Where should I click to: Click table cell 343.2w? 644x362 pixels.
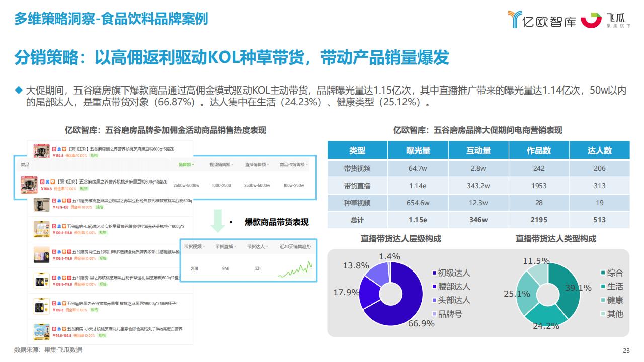tap(478, 186)
